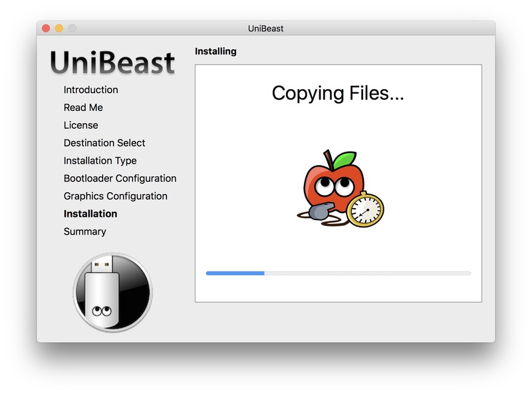Select the Bootloader Configuration step
Image resolution: width=532 pixels, height=395 pixels.
click(x=120, y=178)
